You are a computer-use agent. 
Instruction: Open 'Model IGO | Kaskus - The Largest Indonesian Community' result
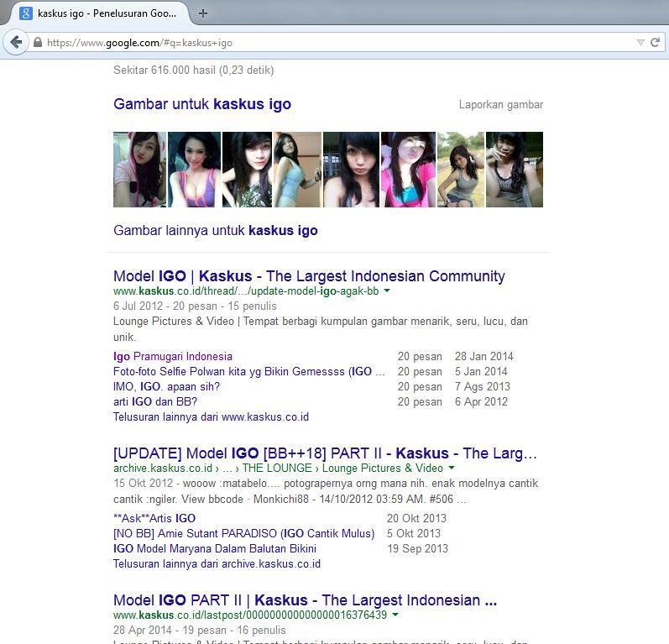[309, 276]
